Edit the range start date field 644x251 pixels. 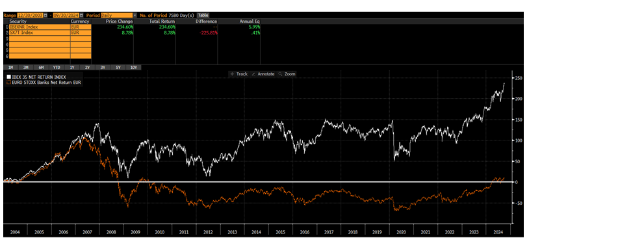(30, 15)
